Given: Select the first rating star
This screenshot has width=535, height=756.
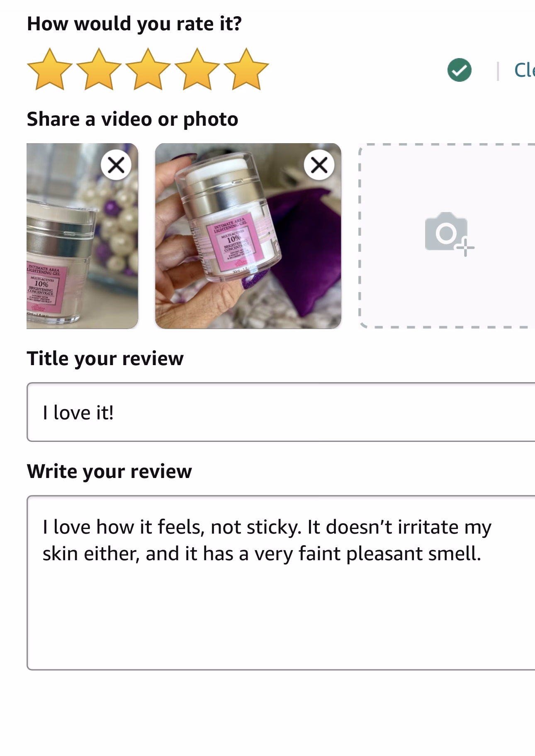Looking at the screenshot, I should click(x=49, y=69).
